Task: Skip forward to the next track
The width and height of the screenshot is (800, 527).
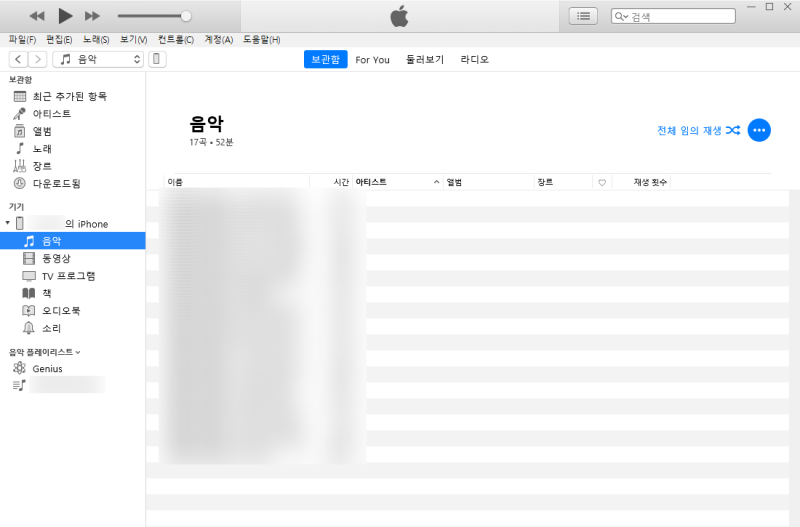Action: 92,16
